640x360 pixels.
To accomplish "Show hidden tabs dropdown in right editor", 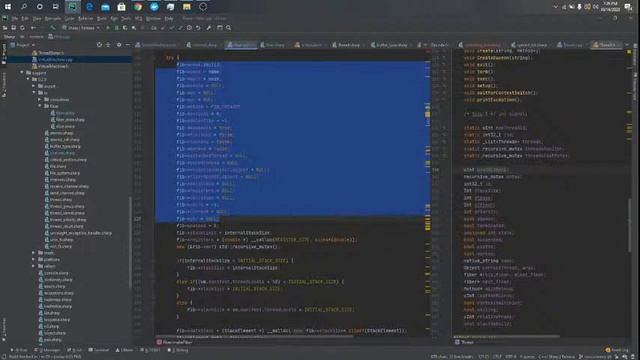I will [x=628, y=45].
